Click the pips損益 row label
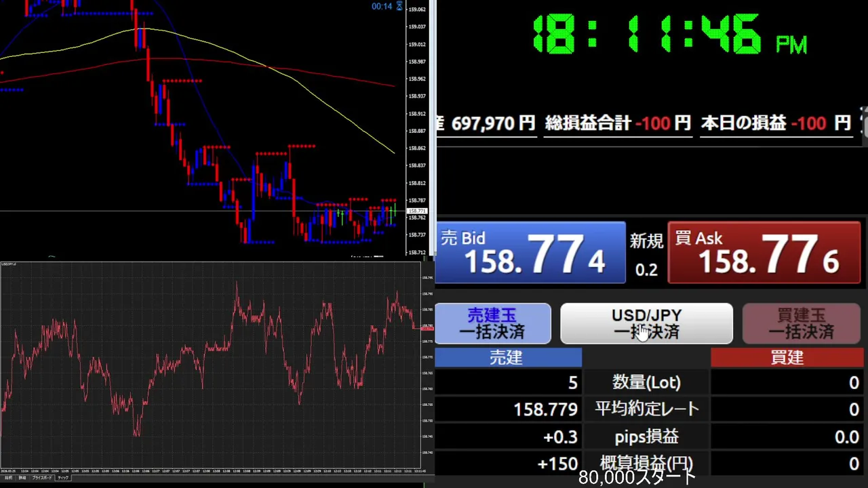Screen dimensions: 868x488 [646, 437]
